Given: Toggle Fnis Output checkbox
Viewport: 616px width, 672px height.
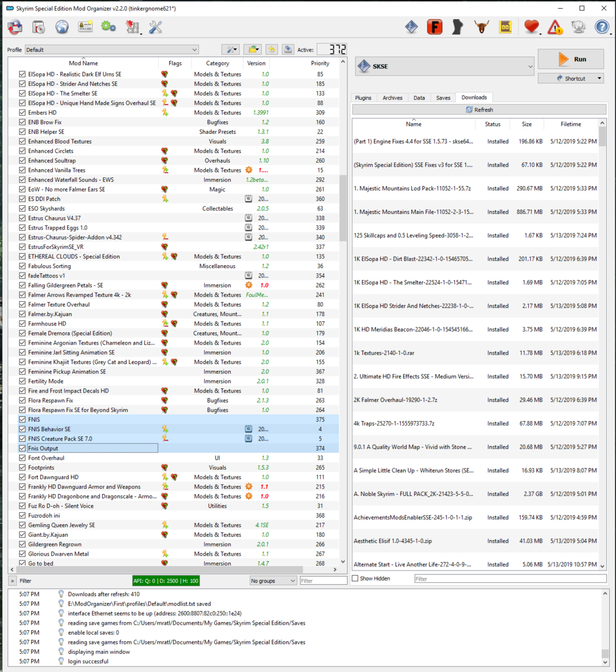Looking at the screenshot, I should click(x=22, y=448).
